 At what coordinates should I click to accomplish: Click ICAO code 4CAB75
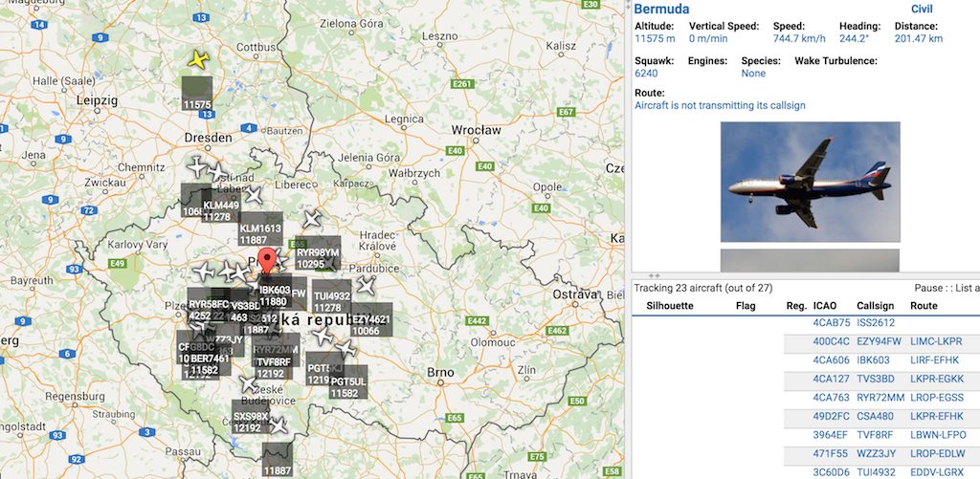pos(832,323)
